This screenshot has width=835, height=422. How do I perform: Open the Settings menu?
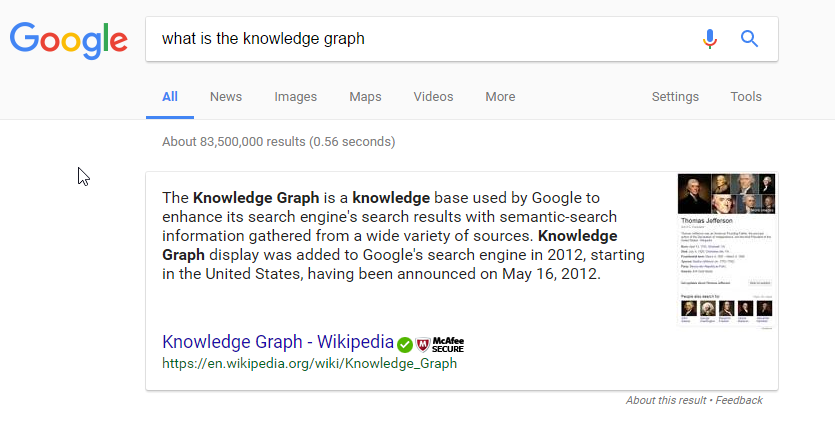(675, 97)
